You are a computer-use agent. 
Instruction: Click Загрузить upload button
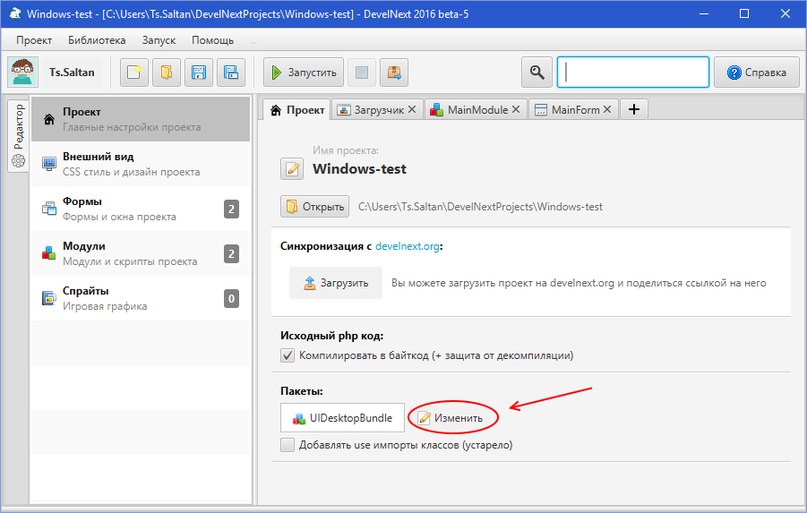click(336, 282)
